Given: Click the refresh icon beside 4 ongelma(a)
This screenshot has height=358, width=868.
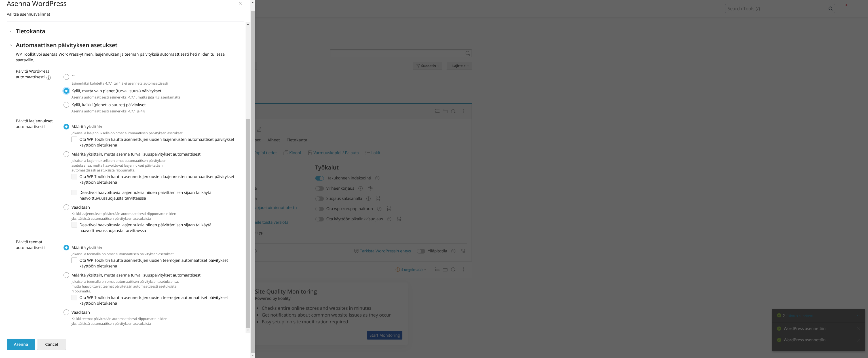Looking at the screenshot, I should [x=453, y=270].
